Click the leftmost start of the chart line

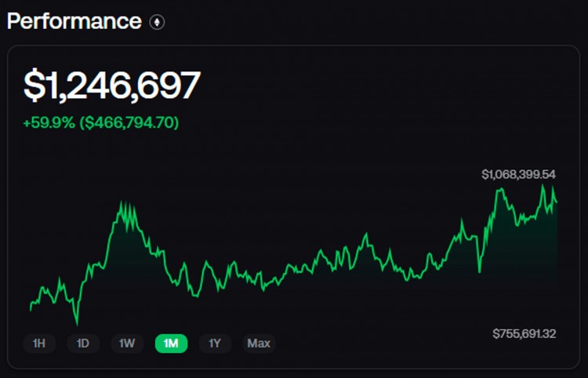point(30,310)
